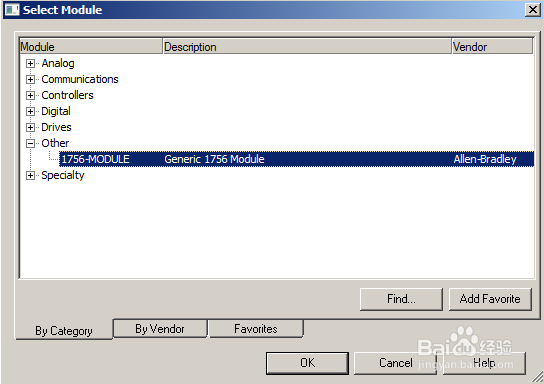Sort by the Module column header
The height and width of the screenshot is (384, 544).
coord(91,46)
